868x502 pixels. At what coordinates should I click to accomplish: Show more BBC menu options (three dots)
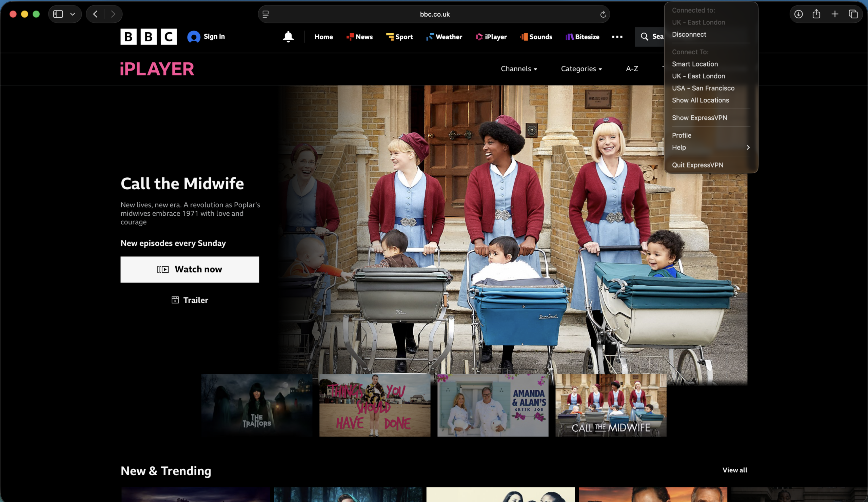point(617,37)
